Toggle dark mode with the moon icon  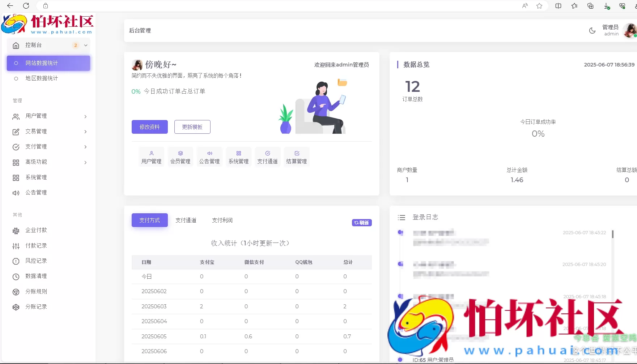[x=592, y=30]
